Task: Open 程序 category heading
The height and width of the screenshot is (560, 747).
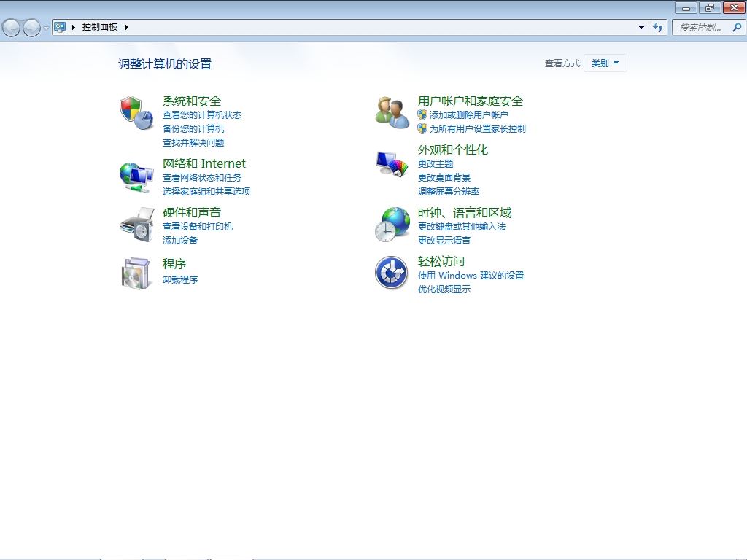Action: click(x=174, y=263)
